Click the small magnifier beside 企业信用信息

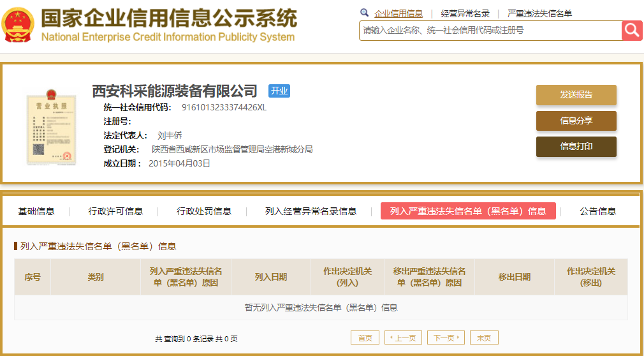click(x=364, y=13)
